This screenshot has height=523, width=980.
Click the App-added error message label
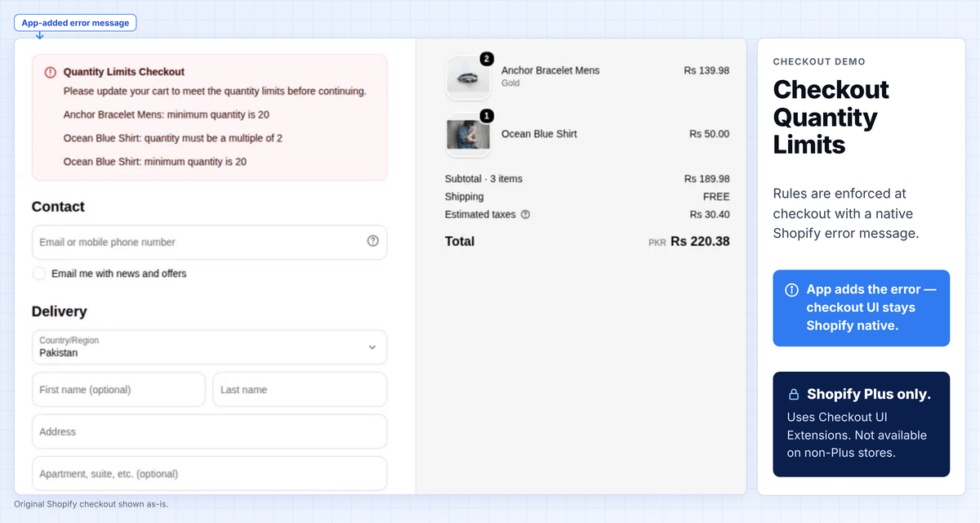75,23
